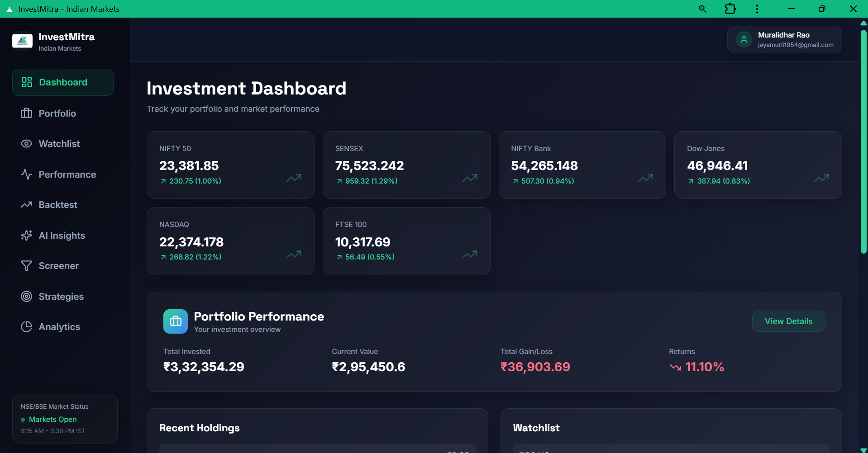Click the InvestMitra logo icon in sidebar
868x453 pixels.
click(22, 41)
